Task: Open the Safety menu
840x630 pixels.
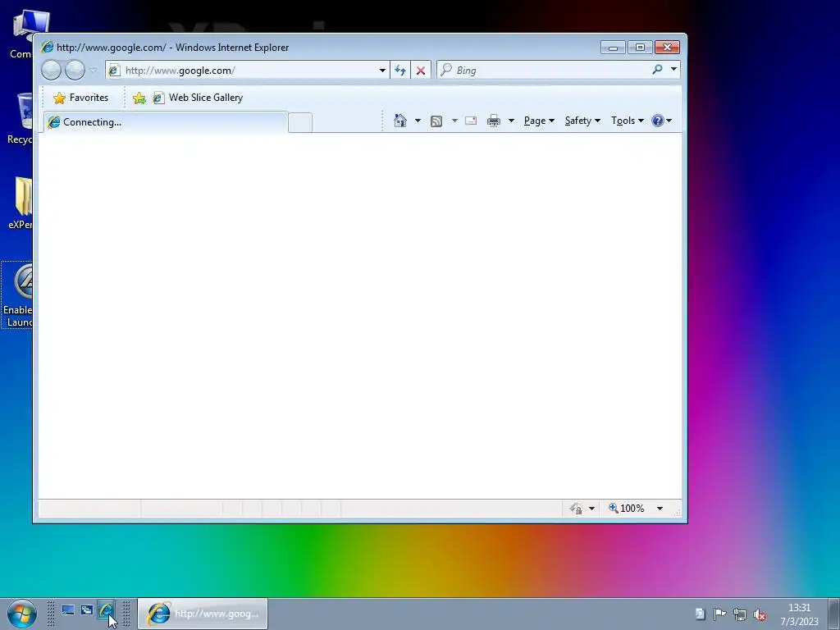Action: click(x=582, y=121)
